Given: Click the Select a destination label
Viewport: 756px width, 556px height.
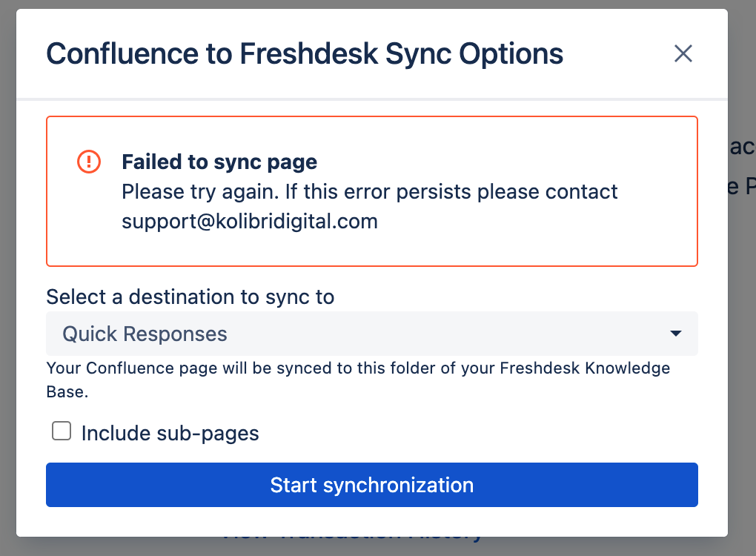Looking at the screenshot, I should coord(190,297).
